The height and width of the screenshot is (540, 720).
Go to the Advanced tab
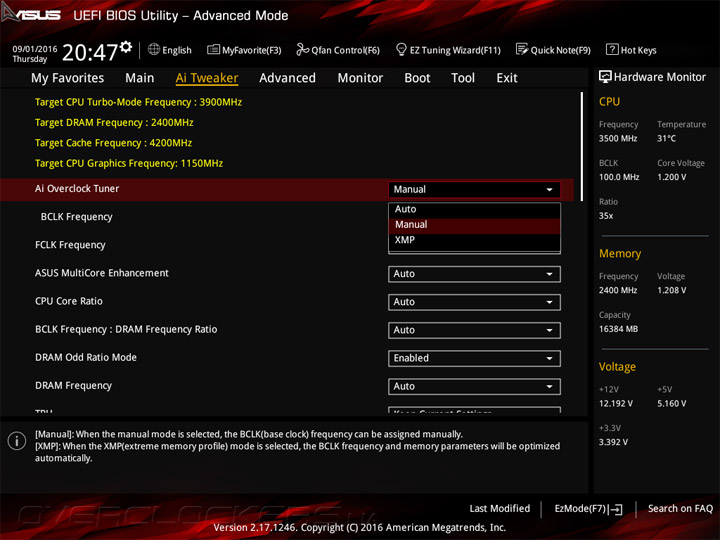287,78
